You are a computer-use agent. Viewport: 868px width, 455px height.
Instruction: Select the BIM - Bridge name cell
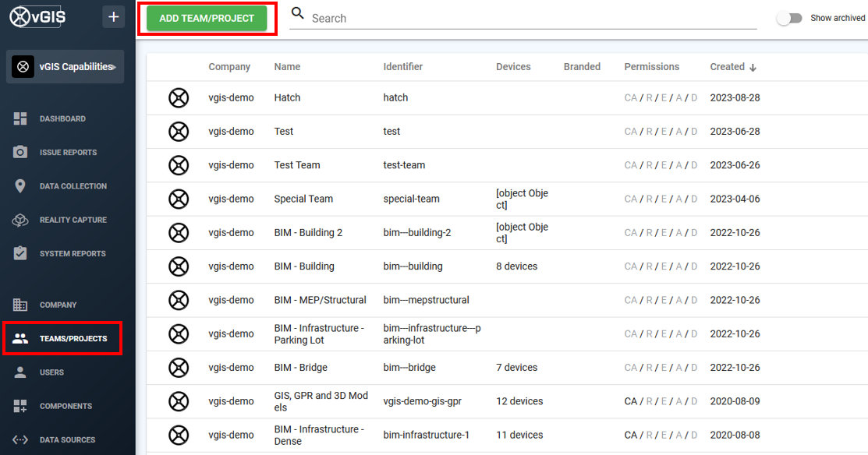[x=300, y=368]
